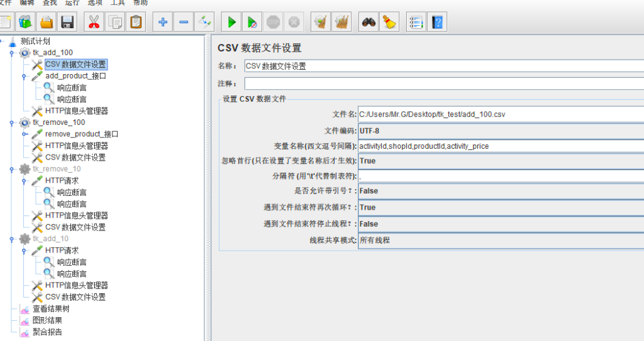Image resolution: width=644 pixels, height=341 pixels.
Task: Select the 测试计划 root node
Action: [x=35, y=41]
